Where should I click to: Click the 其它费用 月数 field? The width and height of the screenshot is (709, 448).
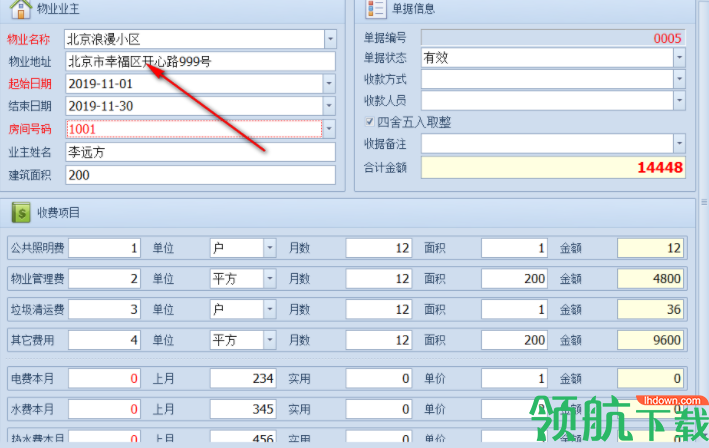379,340
